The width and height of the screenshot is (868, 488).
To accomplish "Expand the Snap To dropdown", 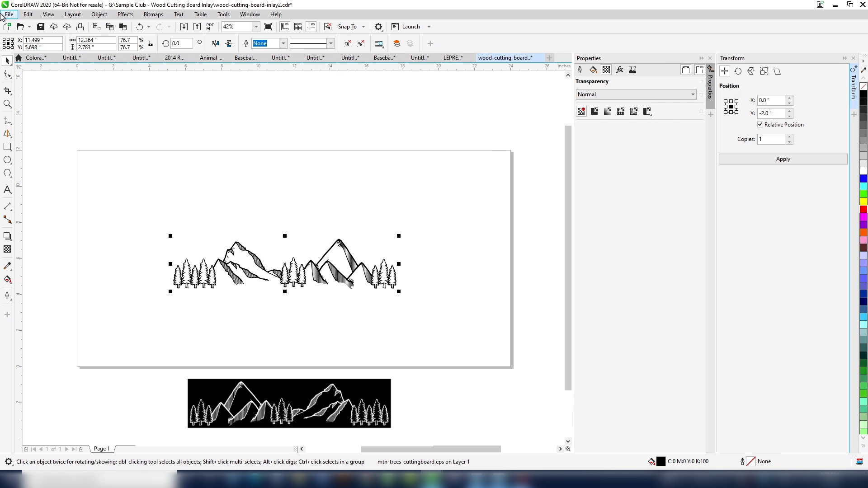I will point(363,27).
